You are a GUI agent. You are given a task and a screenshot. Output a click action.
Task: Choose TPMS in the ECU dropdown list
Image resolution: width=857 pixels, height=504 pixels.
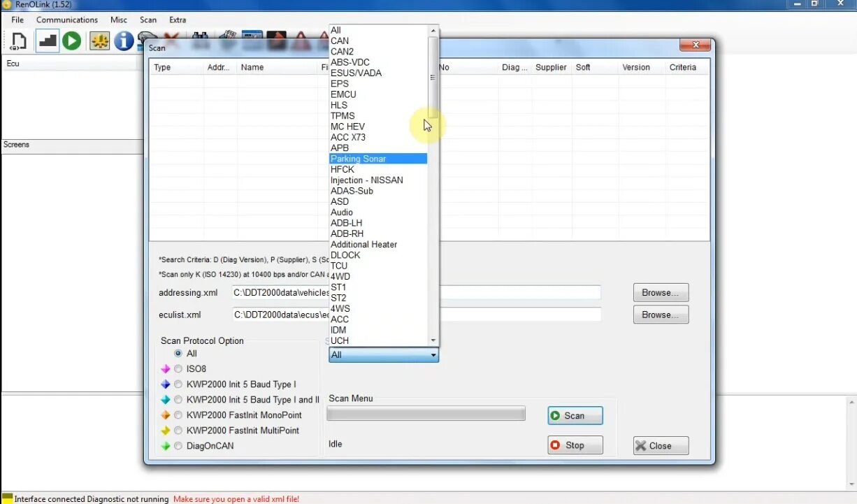point(343,115)
